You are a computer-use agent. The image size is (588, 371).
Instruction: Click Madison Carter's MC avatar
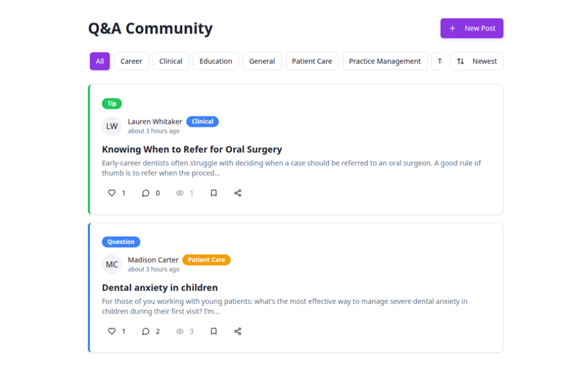click(x=112, y=264)
